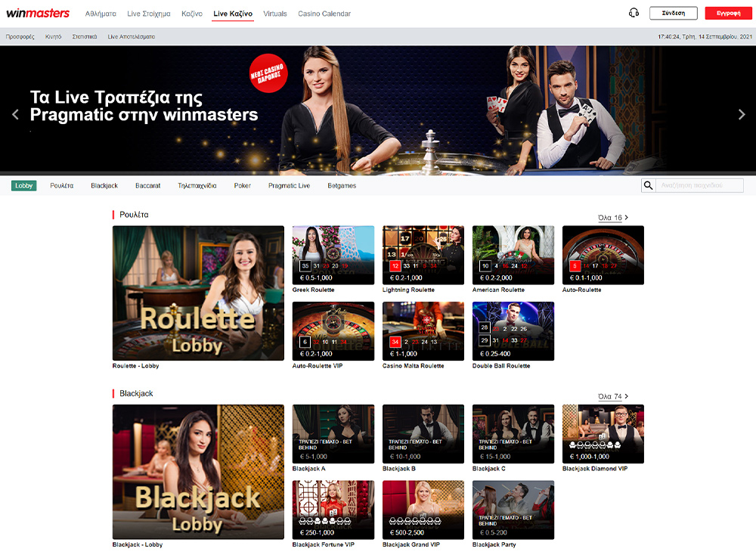Open the Casino Malta Roulette game
This screenshot has width=756, height=558.
pyautogui.click(x=423, y=331)
